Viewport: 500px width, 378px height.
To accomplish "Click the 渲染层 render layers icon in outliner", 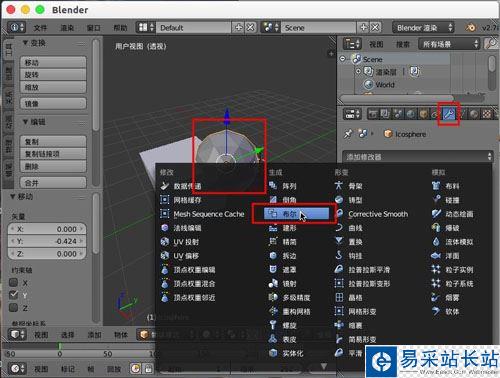I will pyautogui.click(x=368, y=71).
